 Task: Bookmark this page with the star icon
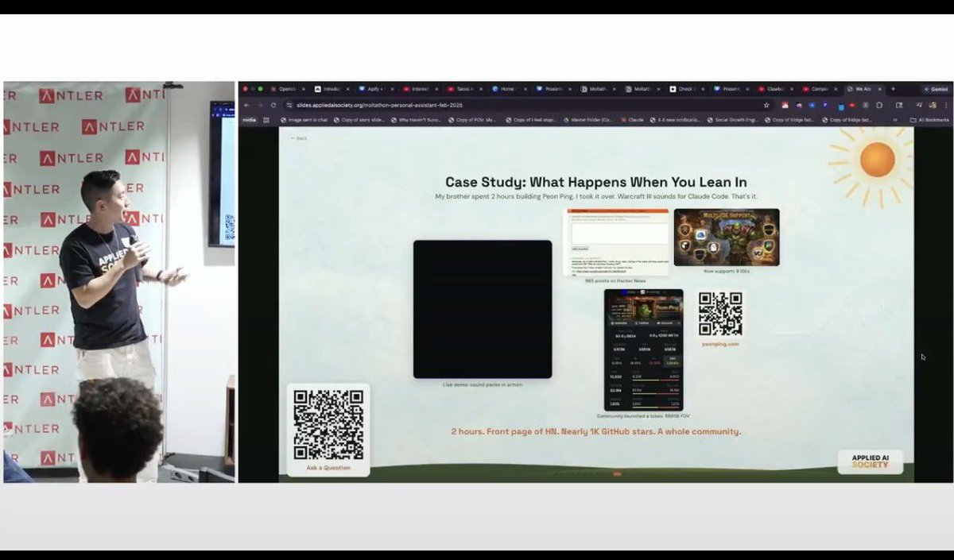coord(766,105)
